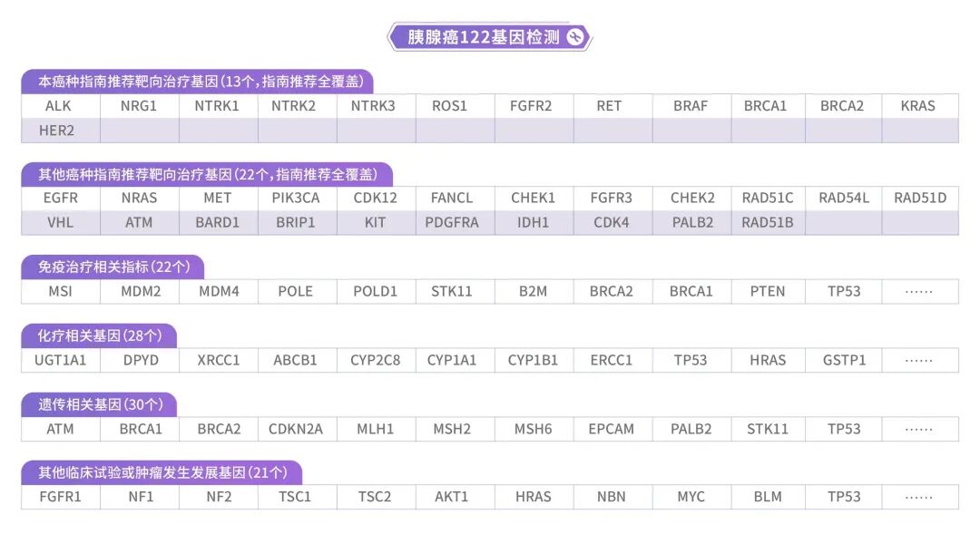Select the header 其他癌种指南推荐靶向治疗基因(22个)
Viewport: 980px width, 534px height.
(x=207, y=174)
